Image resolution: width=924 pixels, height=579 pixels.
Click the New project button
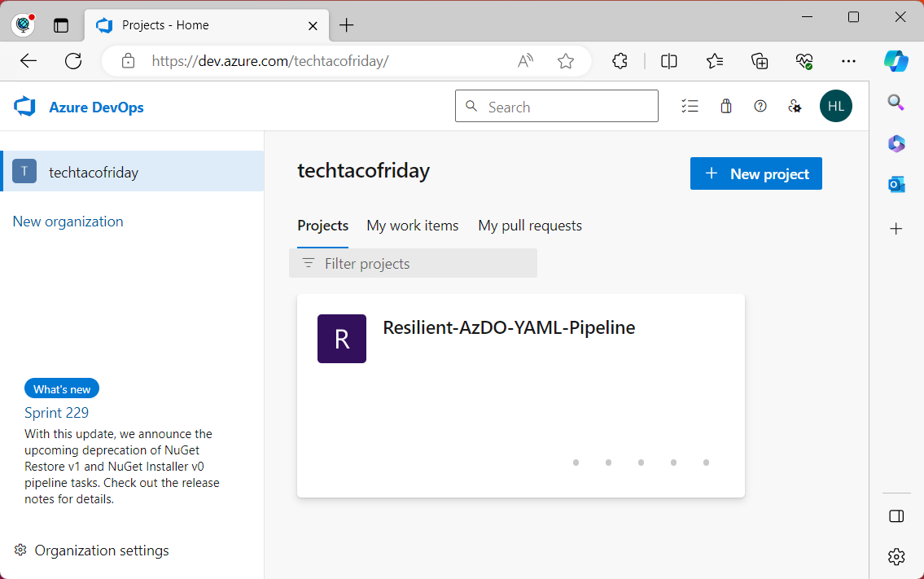point(756,173)
